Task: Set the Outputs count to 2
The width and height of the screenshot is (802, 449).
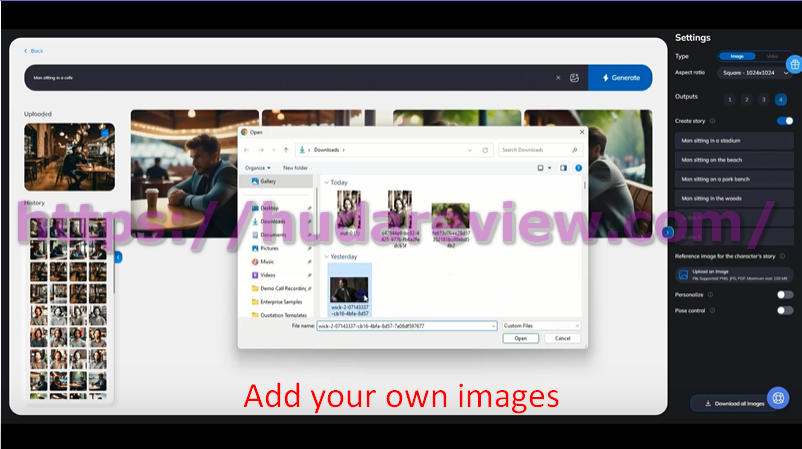Action: (748, 99)
